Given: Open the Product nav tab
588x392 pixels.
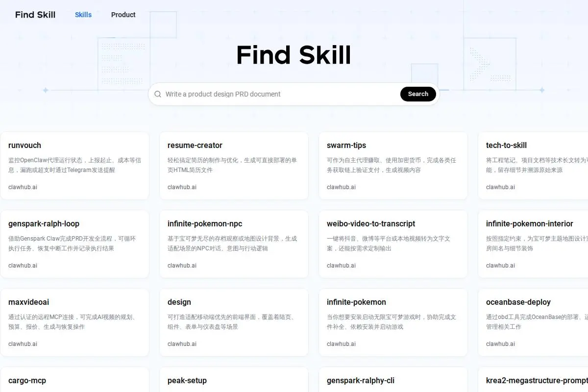Looking at the screenshot, I should click(123, 15).
